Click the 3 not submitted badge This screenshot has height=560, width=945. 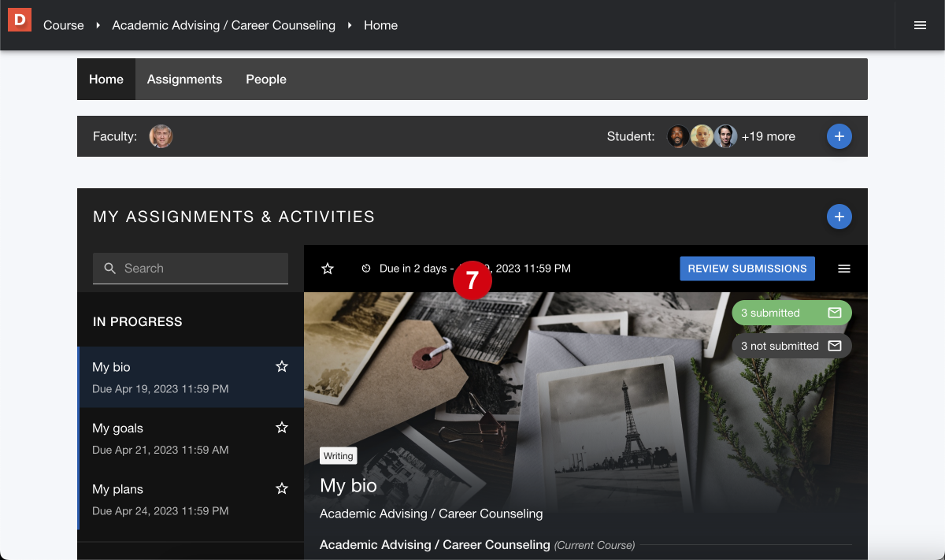791,346
